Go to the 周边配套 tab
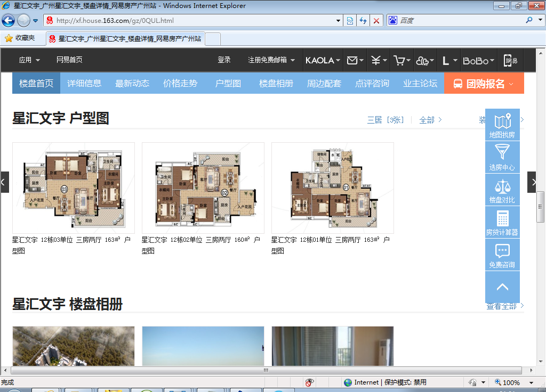This screenshot has height=392, width=546. point(324,84)
